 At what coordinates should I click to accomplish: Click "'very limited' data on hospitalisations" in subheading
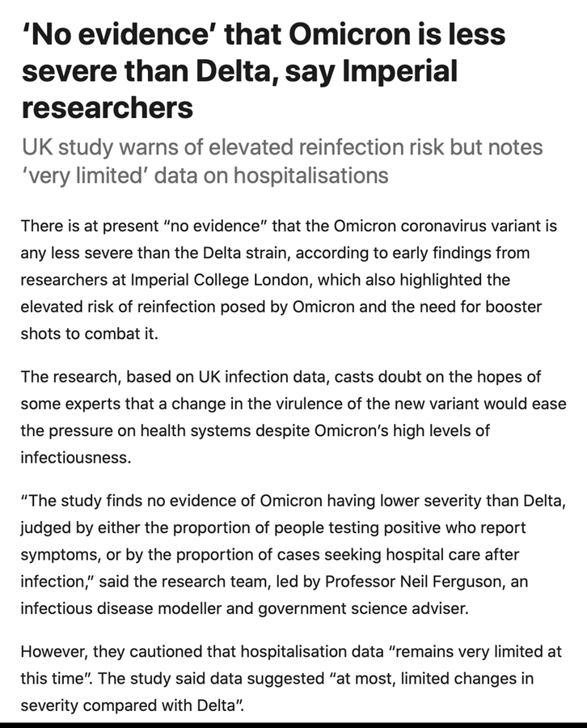(x=205, y=176)
